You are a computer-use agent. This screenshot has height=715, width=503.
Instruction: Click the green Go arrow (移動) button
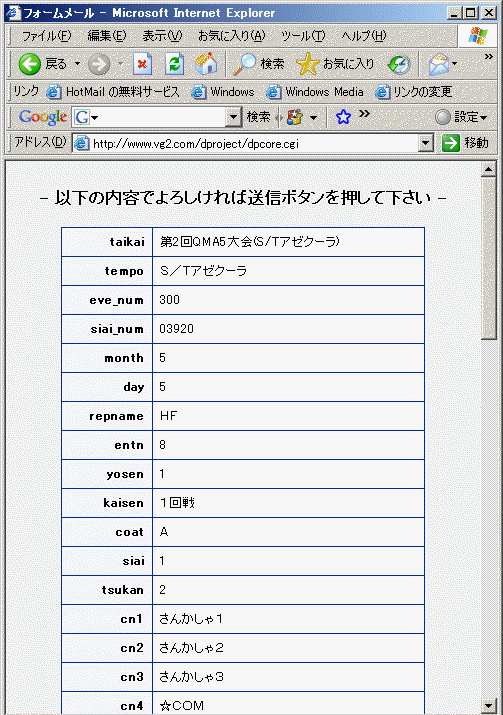465,143
